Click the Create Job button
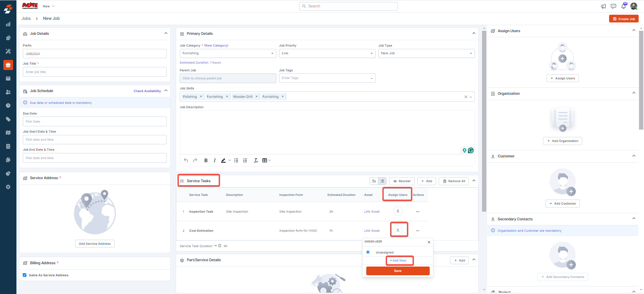Image resolution: width=644 pixels, height=294 pixels. coord(624,19)
